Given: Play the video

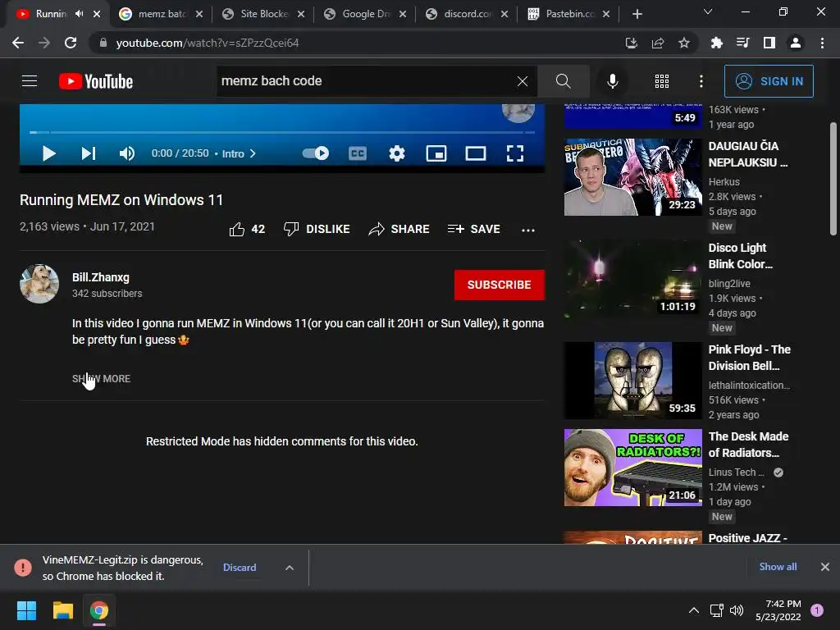Looking at the screenshot, I should pos(48,153).
